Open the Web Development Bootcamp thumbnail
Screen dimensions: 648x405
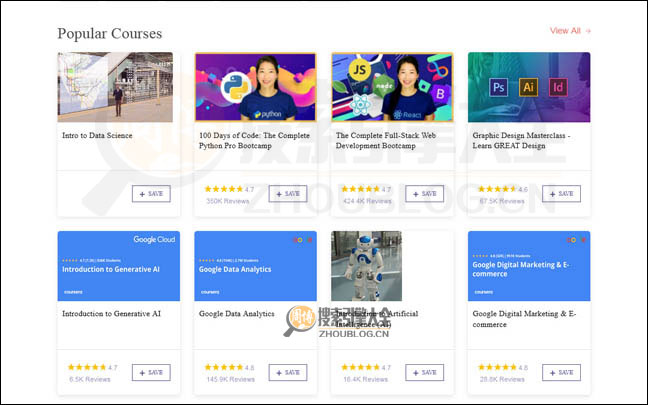(x=392, y=87)
